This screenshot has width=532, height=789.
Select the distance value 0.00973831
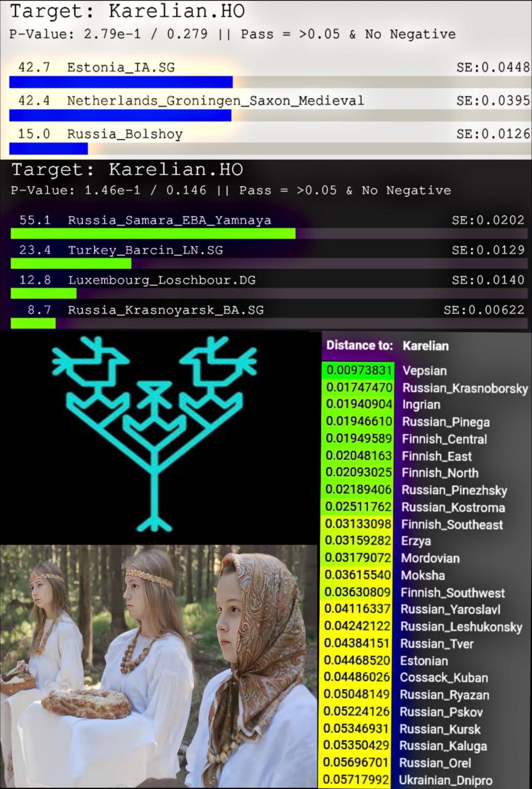pyautogui.click(x=359, y=370)
